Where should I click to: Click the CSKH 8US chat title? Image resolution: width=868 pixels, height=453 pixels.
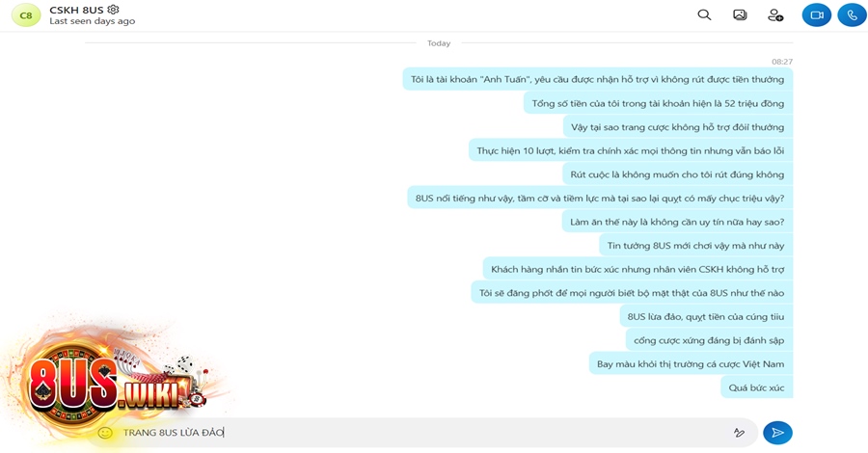coord(76,10)
